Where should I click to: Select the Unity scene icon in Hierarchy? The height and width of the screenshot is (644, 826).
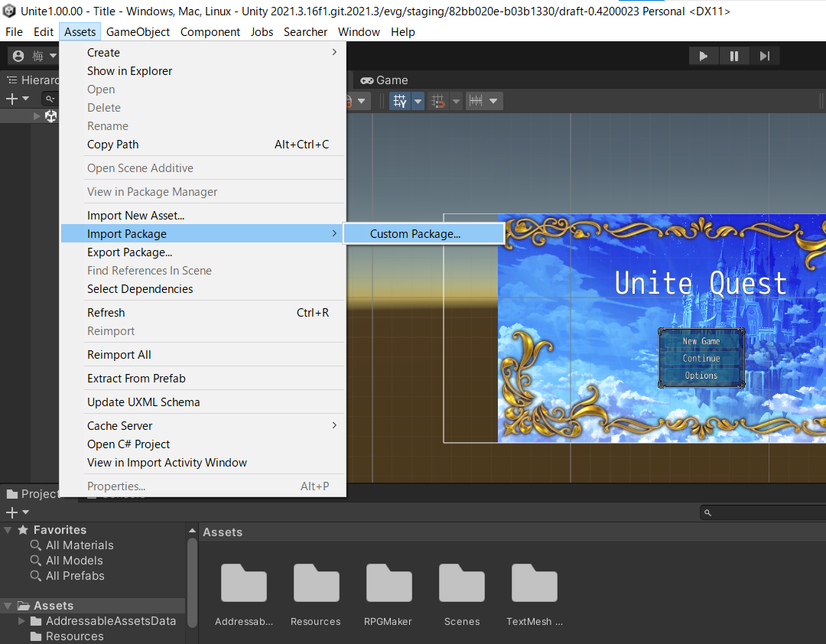(50, 116)
